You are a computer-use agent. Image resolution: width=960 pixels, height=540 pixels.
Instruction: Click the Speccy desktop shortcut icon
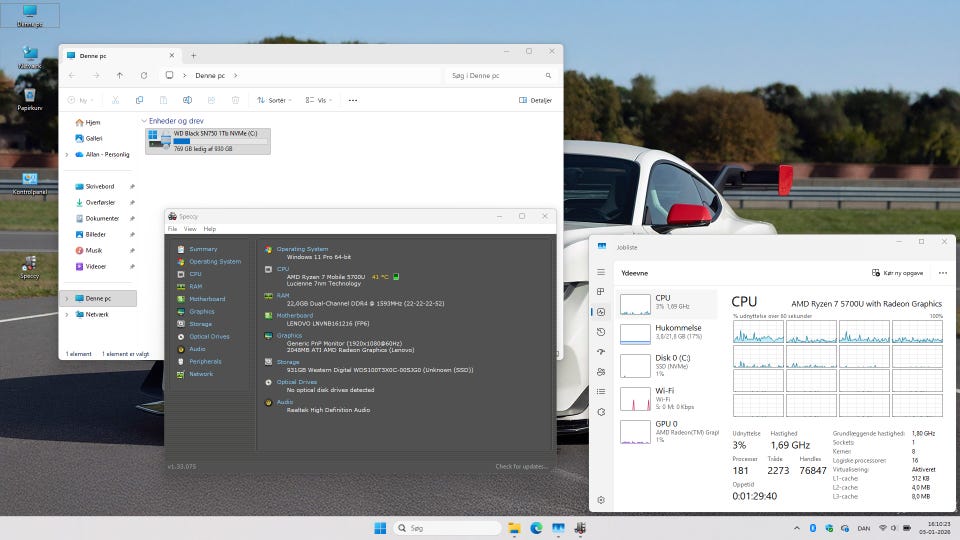click(x=29, y=264)
